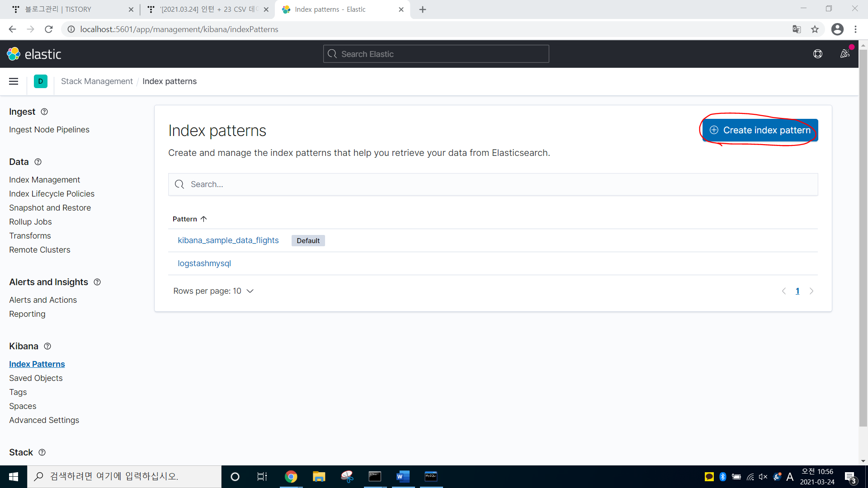Open the logstashmysql index pattern
This screenshot has height=488, width=868.
(x=204, y=263)
